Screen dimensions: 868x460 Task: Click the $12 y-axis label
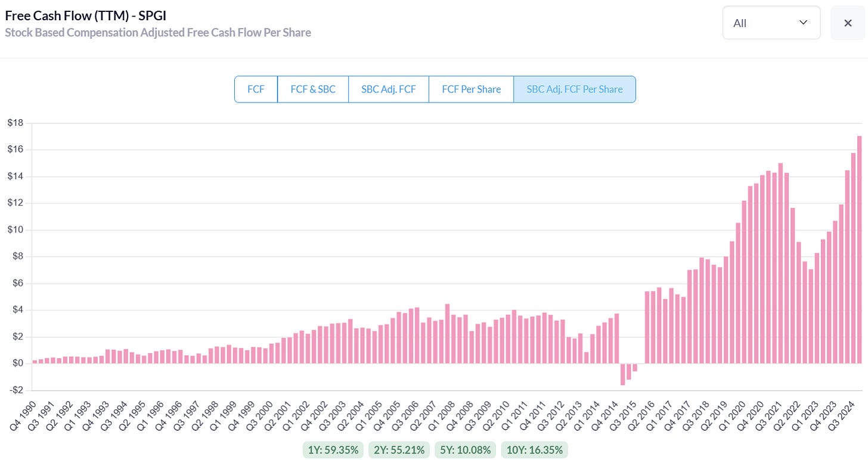(14, 203)
